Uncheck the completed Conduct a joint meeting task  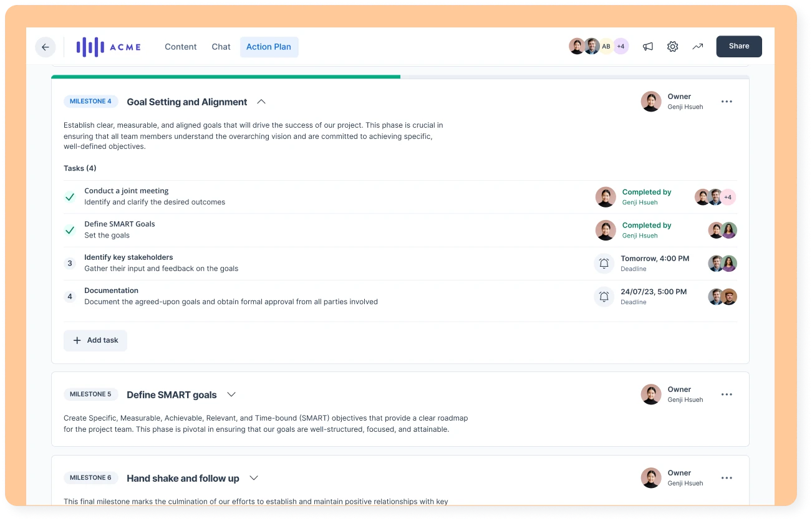pos(70,197)
